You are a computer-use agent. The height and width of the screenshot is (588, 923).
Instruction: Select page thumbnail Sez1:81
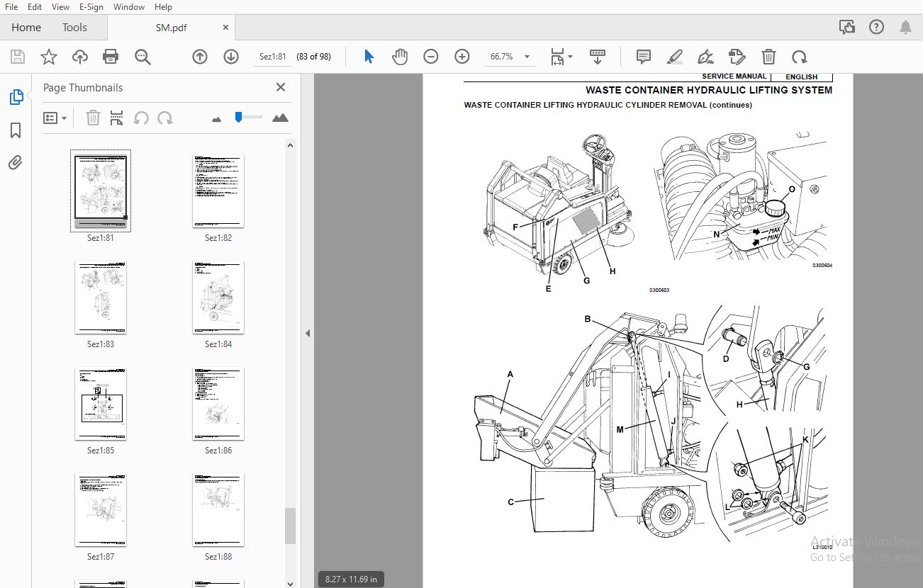101,190
